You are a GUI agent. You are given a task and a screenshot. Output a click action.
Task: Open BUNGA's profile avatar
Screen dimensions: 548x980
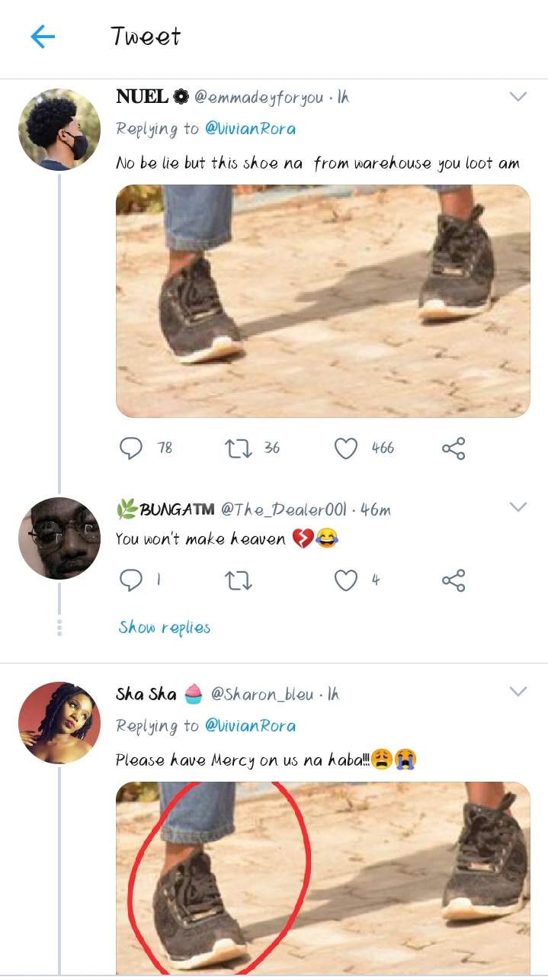[59, 538]
